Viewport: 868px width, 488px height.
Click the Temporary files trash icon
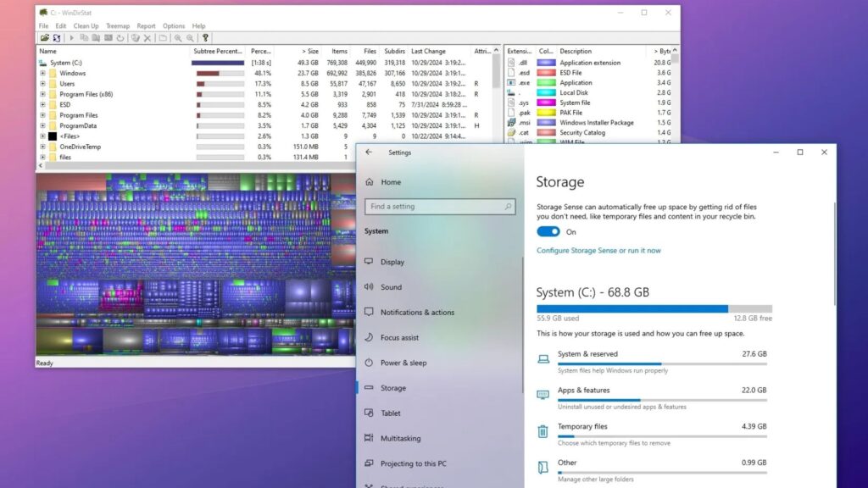[x=543, y=431]
